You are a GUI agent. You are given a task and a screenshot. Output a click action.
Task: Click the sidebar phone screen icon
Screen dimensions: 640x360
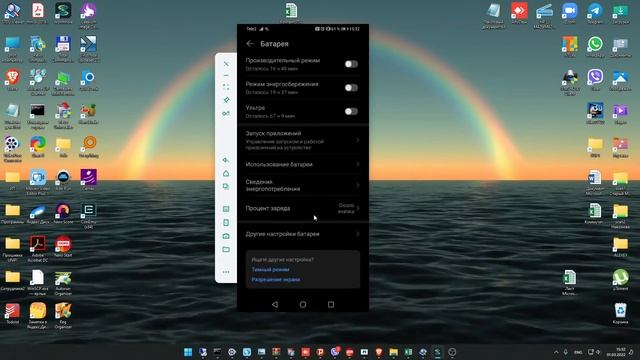tap(226, 222)
